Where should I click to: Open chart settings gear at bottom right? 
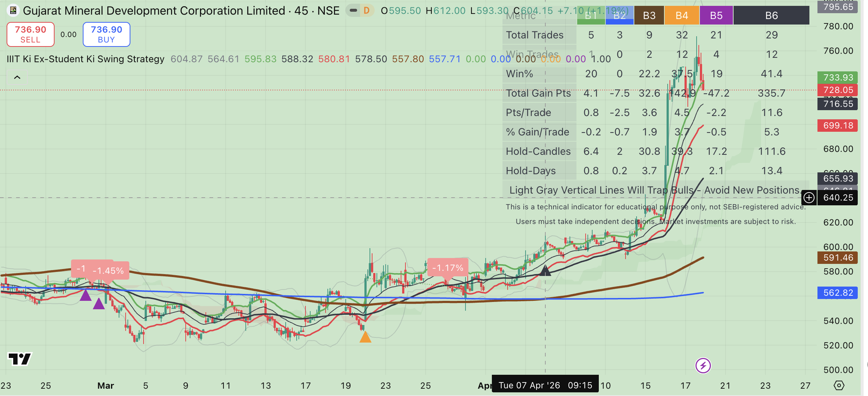point(839,385)
